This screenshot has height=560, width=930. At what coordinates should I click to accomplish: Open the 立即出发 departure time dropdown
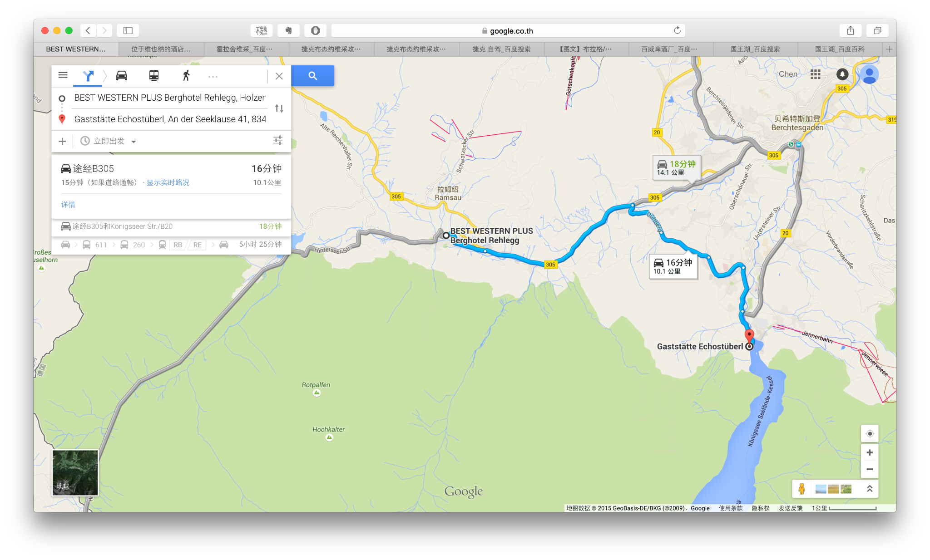click(109, 141)
